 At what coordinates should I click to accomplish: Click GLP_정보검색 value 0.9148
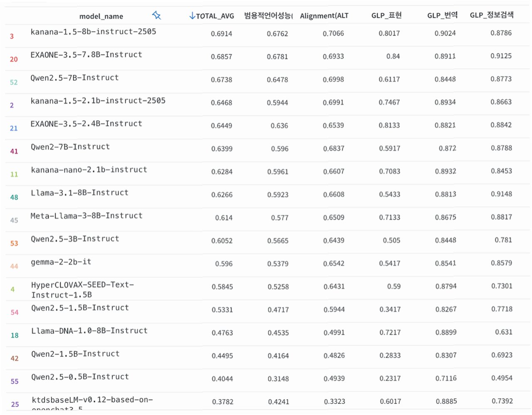(x=501, y=194)
